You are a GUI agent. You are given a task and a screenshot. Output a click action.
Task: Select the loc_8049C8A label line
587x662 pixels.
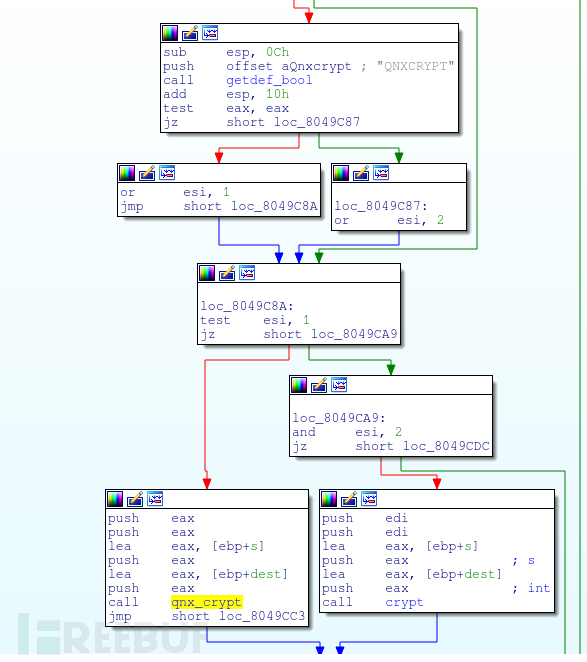[247, 306]
